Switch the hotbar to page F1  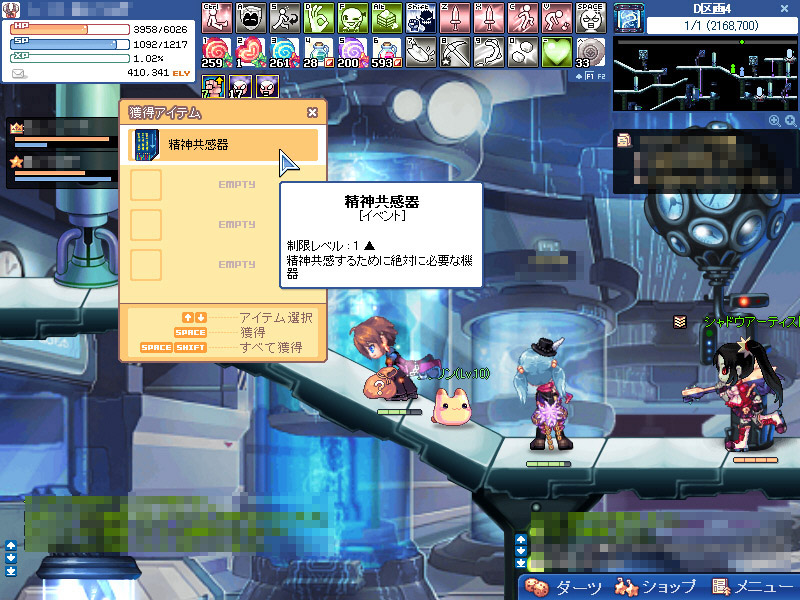coord(589,77)
